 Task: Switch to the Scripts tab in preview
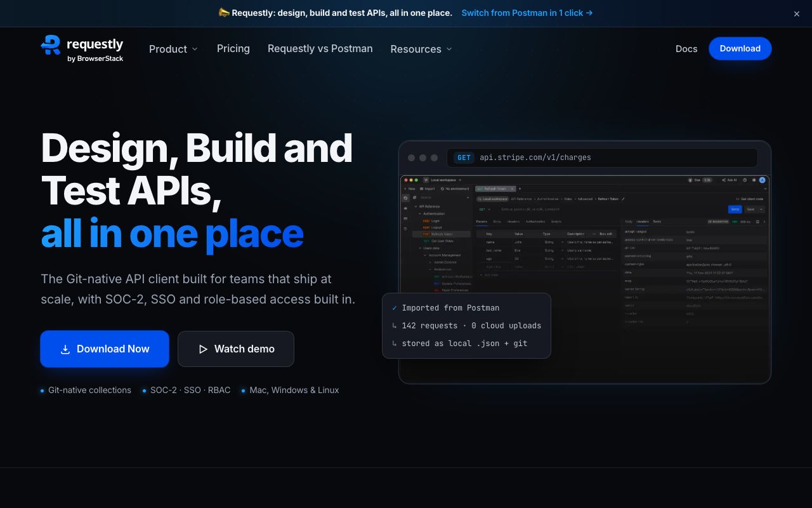(x=556, y=222)
